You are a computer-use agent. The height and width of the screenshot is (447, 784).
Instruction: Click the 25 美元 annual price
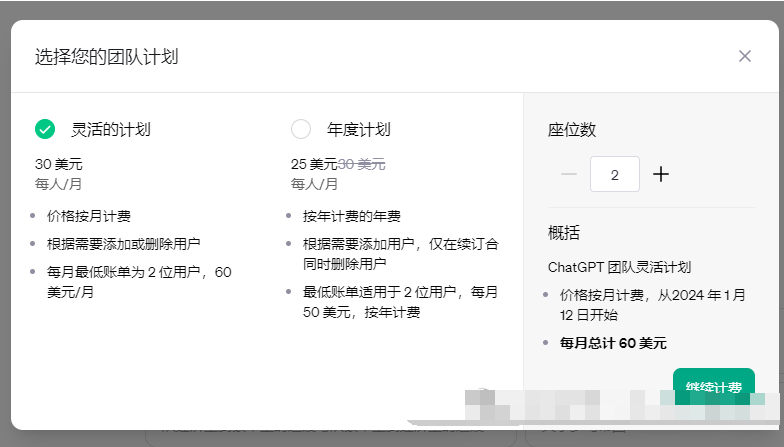pos(314,164)
